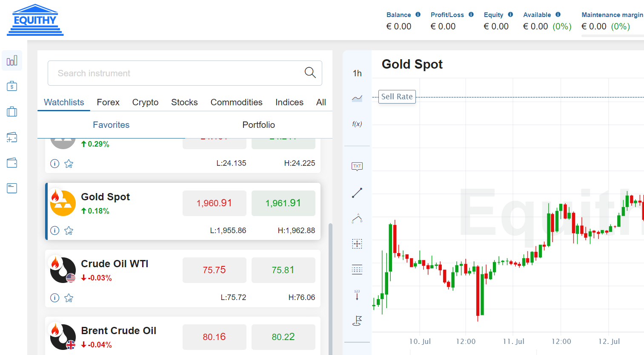The image size is (644, 355).
Task: Switch to the All instruments tab
Action: pos(321,102)
